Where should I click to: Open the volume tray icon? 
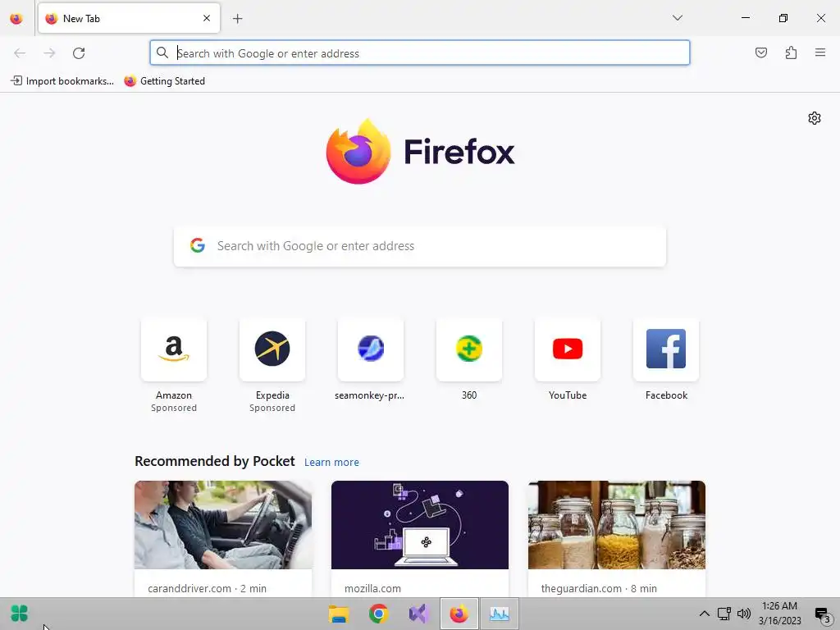click(x=743, y=614)
